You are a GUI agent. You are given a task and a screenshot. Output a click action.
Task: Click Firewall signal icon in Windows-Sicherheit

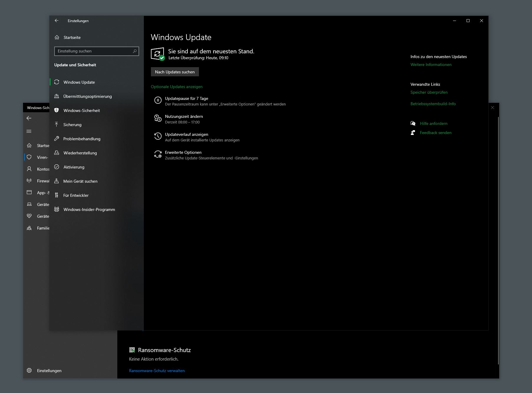click(29, 181)
